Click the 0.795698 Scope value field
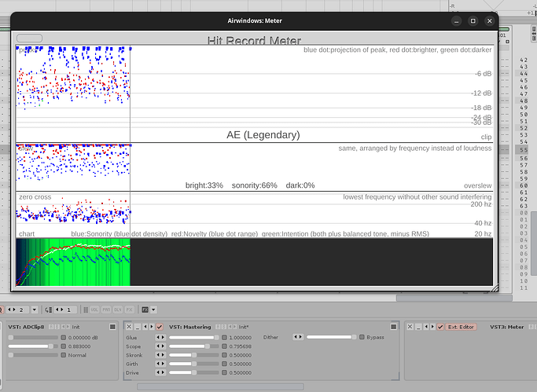This screenshot has height=392, width=537. coord(241,346)
